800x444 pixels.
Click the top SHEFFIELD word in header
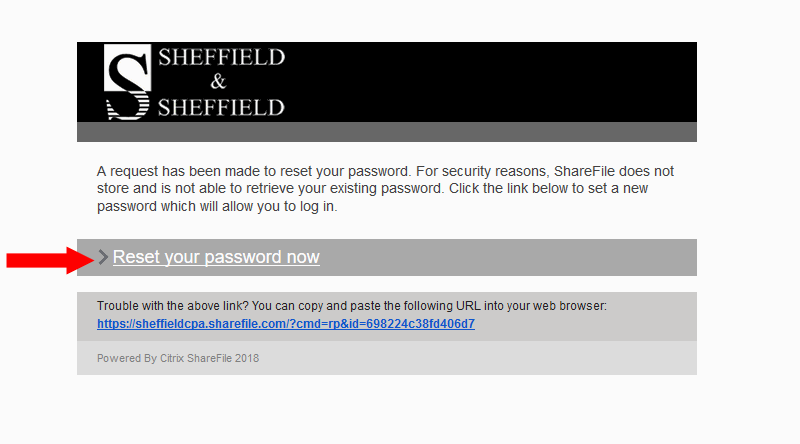[x=221, y=57]
